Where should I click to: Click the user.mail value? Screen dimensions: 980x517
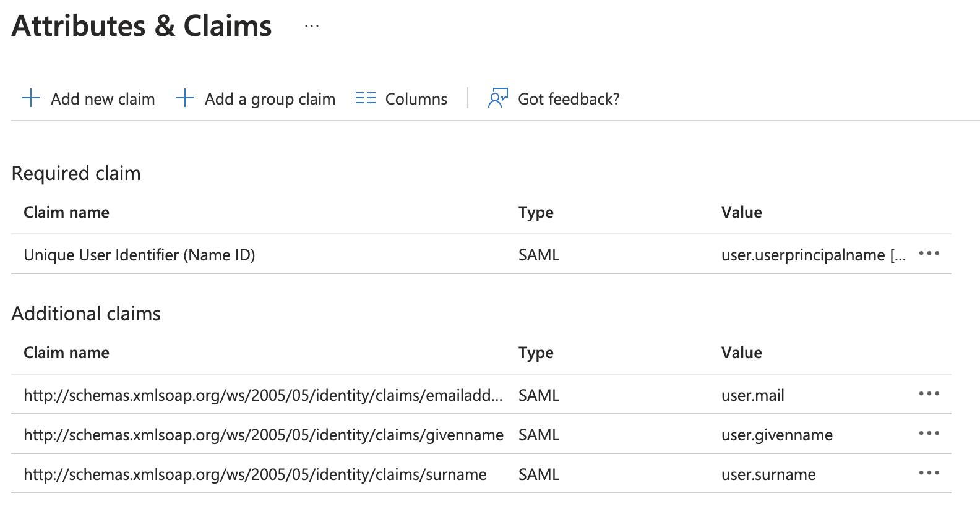click(x=753, y=395)
